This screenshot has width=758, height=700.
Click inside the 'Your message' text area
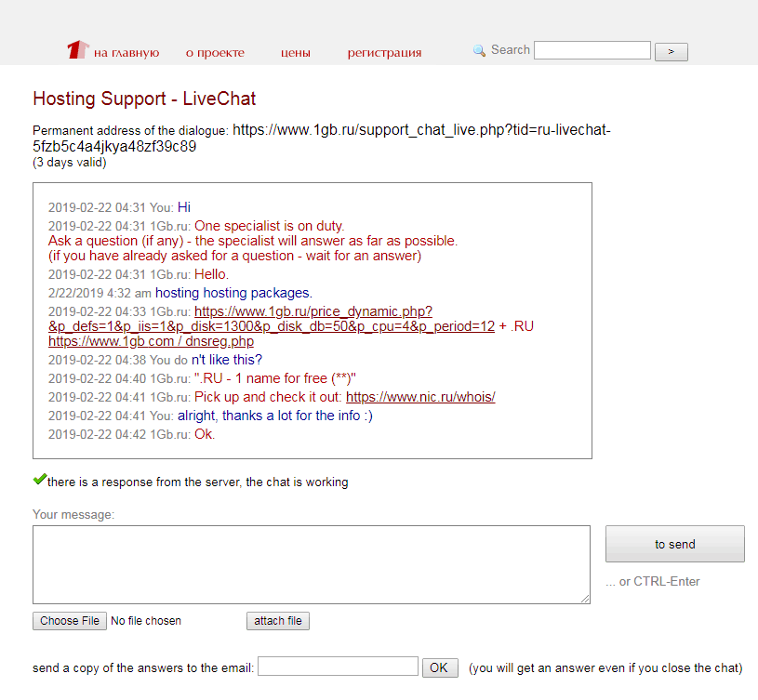click(x=312, y=564)
